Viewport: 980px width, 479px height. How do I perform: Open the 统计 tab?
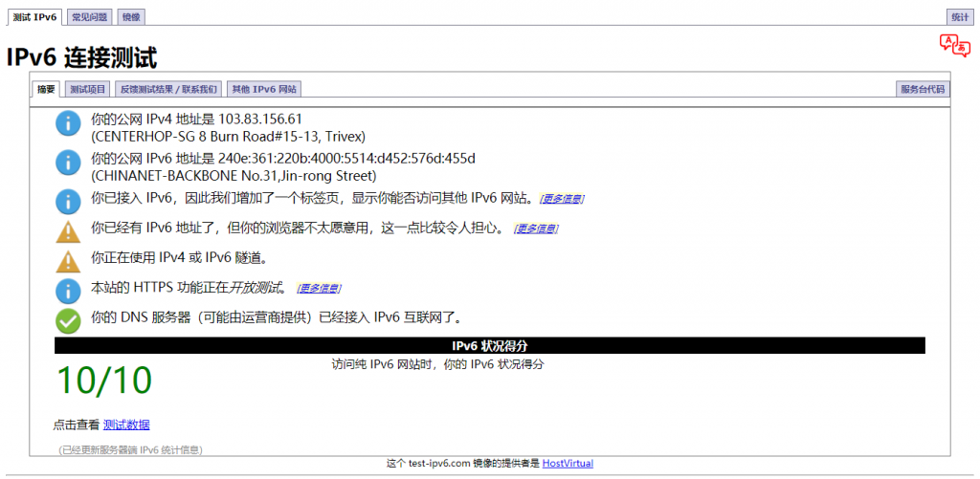tap(959, 17)
